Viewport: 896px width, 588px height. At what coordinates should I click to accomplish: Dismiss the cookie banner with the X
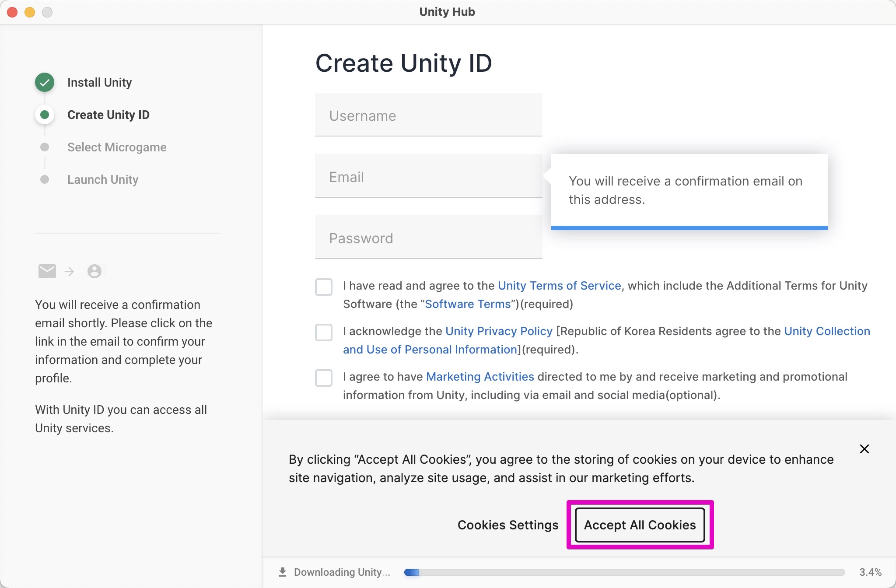pos(864,448)
